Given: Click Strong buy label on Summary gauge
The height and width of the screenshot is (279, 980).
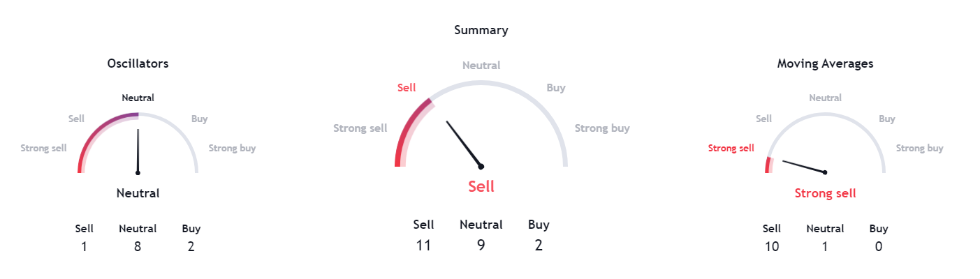Looking at the screenshot, I should [x=602, y=128].
